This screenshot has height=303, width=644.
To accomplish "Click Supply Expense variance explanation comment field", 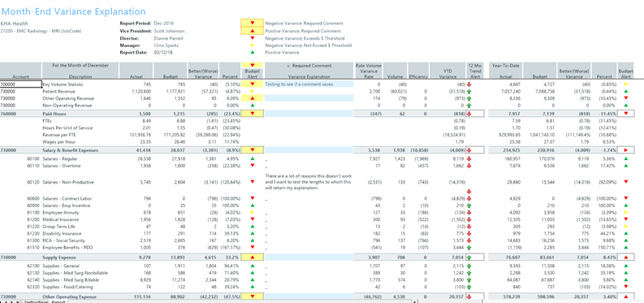I will (x=309, y=257).
